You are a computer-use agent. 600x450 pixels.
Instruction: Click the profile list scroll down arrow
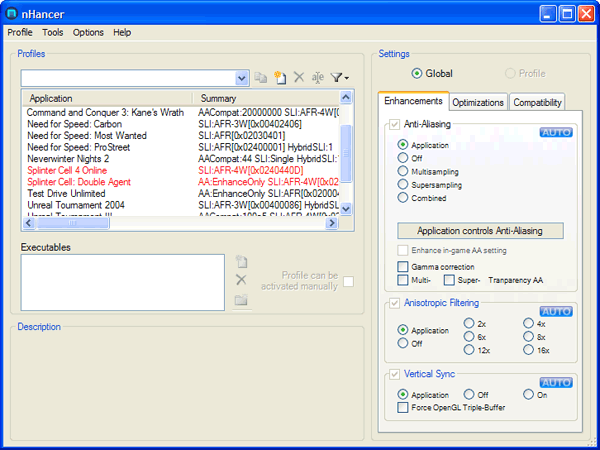pyautogui.click(x=346, y=209)
